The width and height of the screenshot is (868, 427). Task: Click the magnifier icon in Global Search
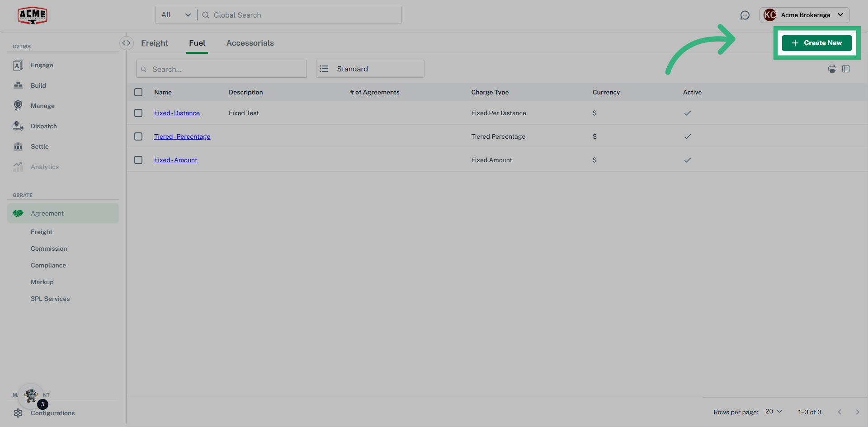[x=206, y=15]
